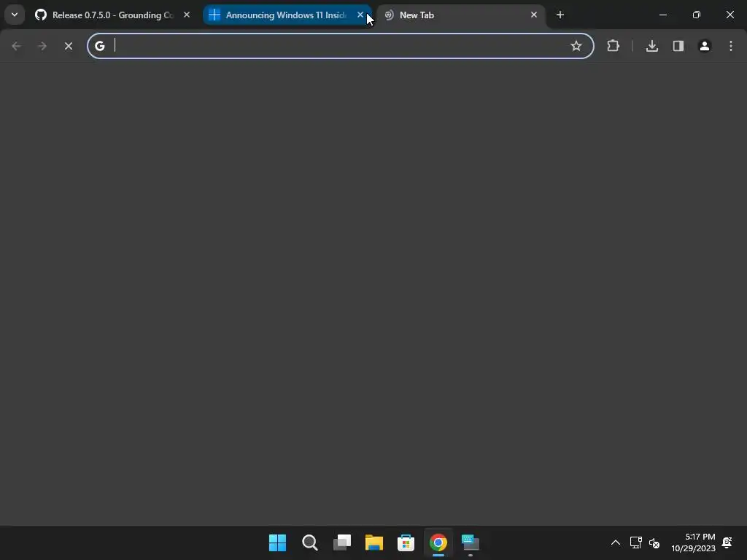Open Chrome three-dot menu
The height and width of the screenshot is (560, 747).
[731, 46]
